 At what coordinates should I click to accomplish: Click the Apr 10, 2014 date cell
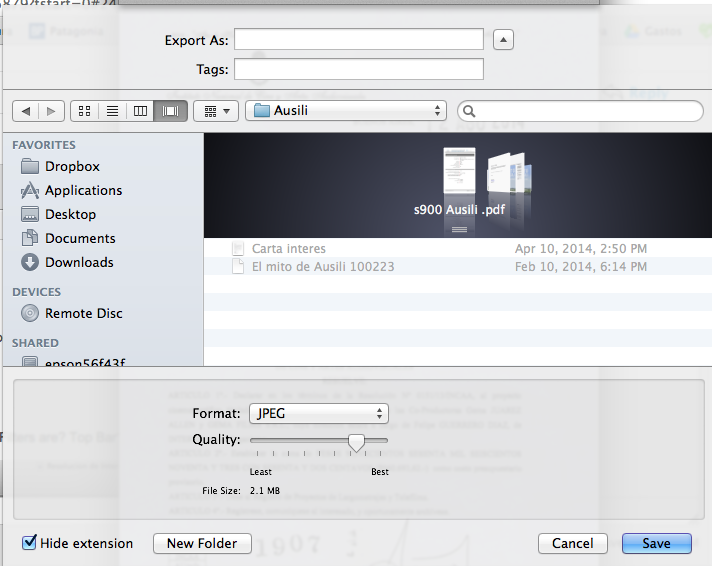tap(581, 248)
